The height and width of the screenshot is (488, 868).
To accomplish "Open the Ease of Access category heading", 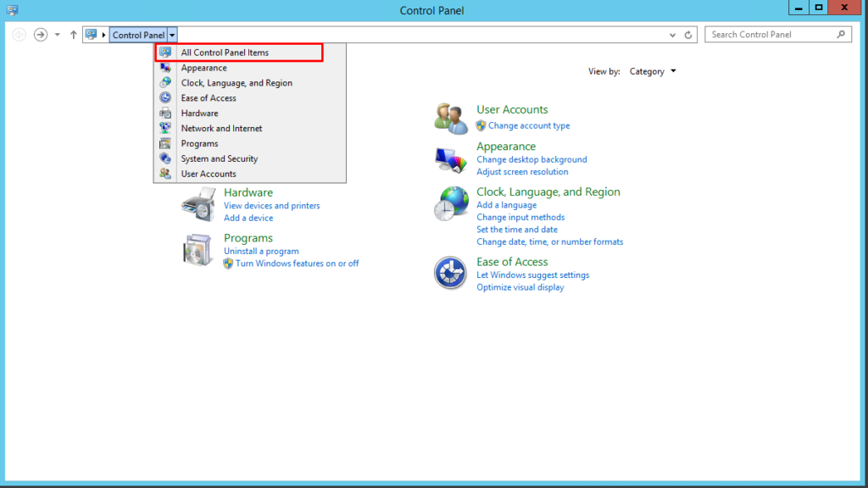I will (x=512, y=262).
